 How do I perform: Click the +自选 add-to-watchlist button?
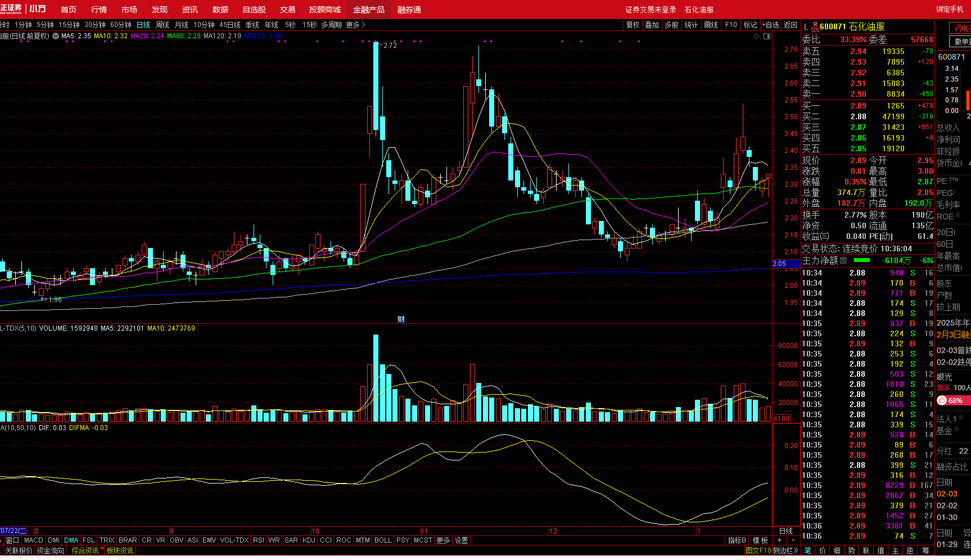(770, 25)
